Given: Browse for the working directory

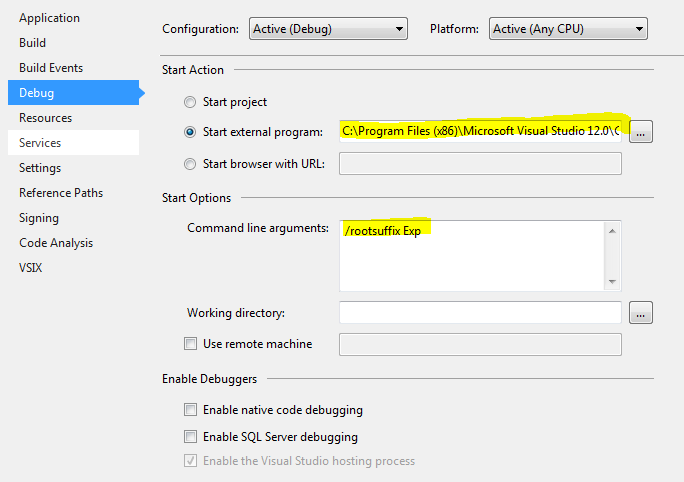Looking at the screenshot, I should pyautogui.click(x=640, y=313).
